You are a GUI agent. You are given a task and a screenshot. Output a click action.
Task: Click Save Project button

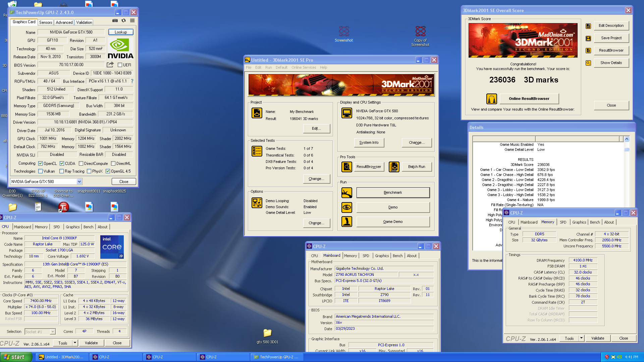(611, 38)
